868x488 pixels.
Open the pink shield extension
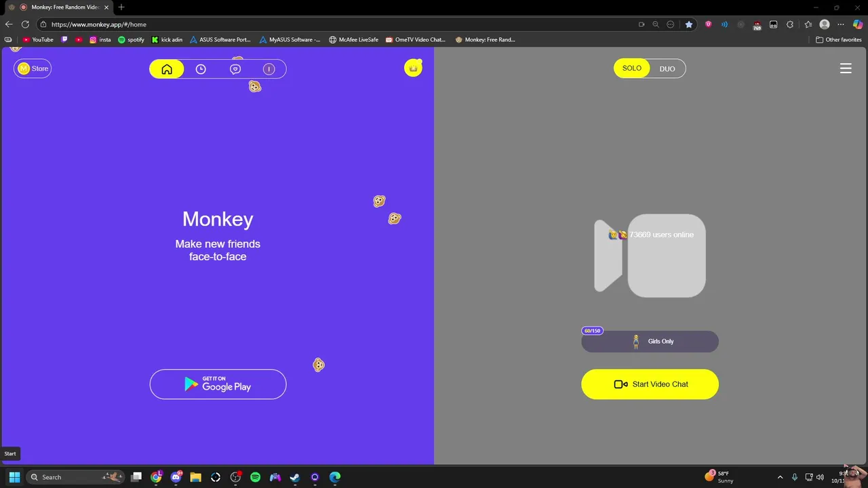[709, 24]
